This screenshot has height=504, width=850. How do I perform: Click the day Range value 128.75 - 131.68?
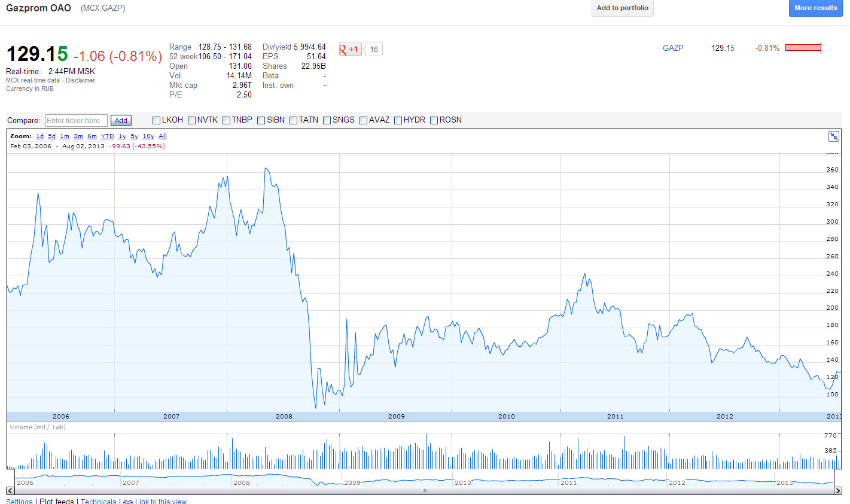click(x=225, y=47)
